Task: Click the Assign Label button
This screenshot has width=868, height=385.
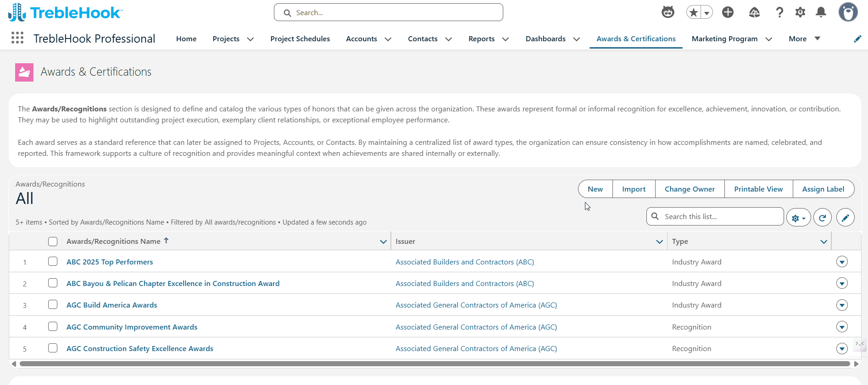Action: [x=823, y=189]
